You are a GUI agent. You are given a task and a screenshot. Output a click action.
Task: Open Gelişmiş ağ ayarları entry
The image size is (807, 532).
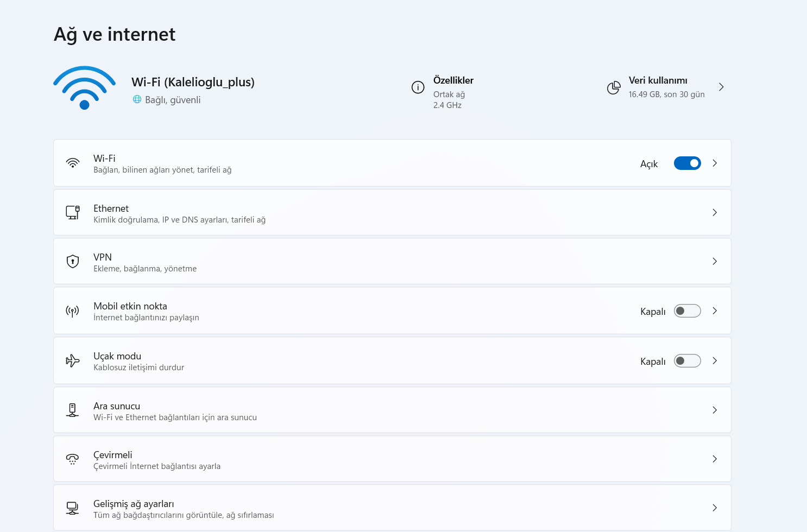pos(392,508)
